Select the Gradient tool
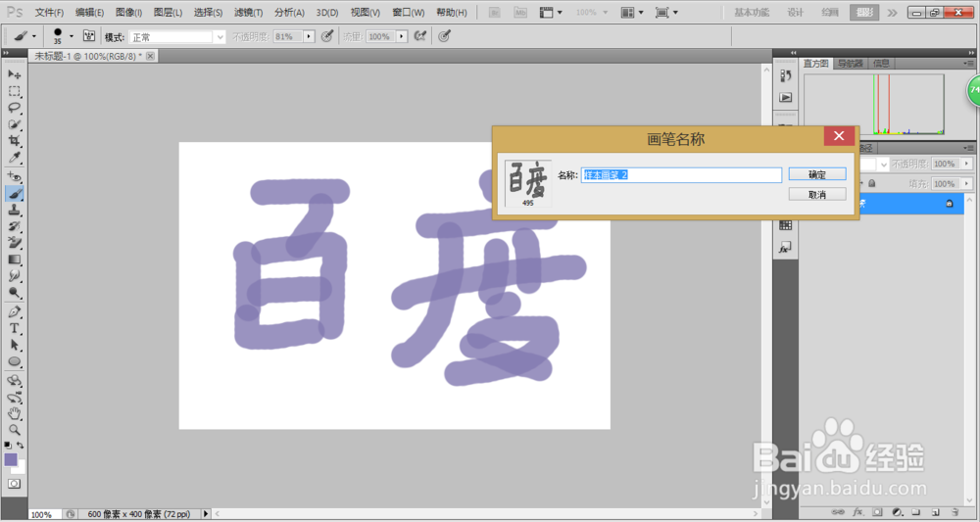This screenshot has height=522, width=980. [x=14, y=260]
